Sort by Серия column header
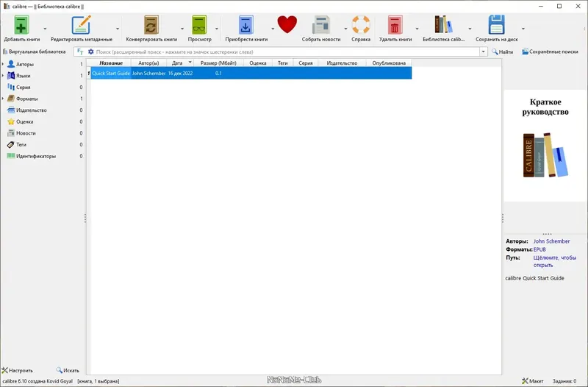 point(305,63)
